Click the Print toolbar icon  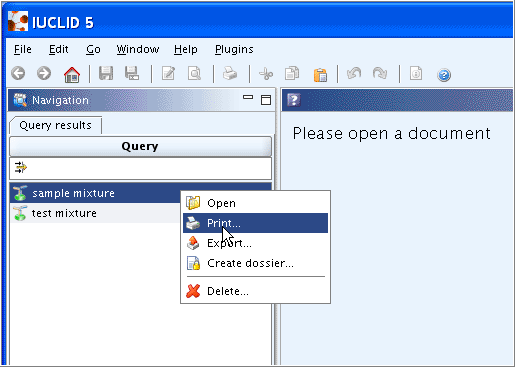[x=230, y=73]
